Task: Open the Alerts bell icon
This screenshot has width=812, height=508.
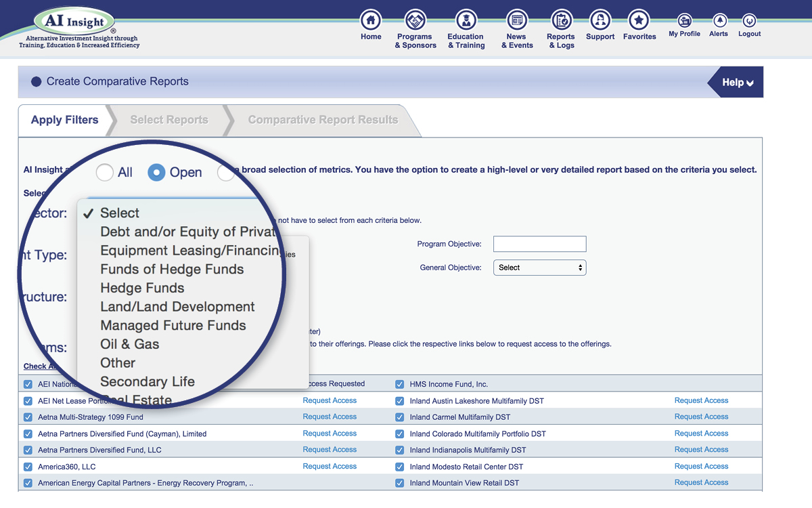Action: (719, 20)
